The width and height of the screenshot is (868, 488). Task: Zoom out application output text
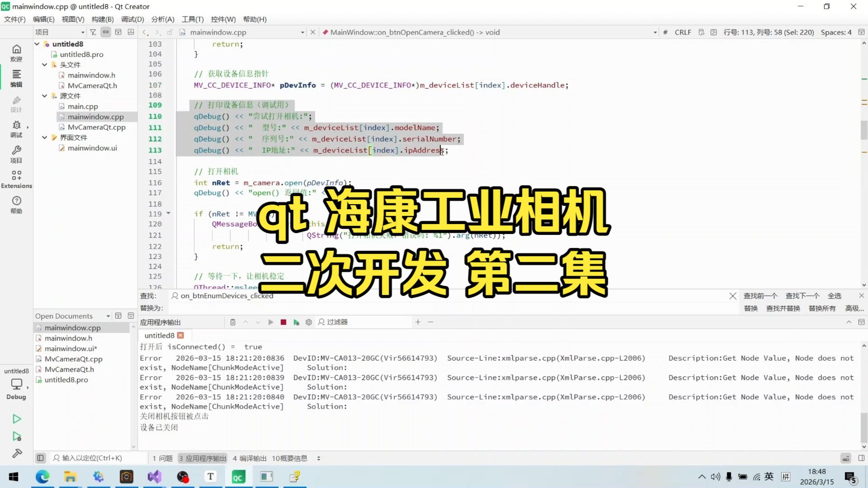click(430, 322)
